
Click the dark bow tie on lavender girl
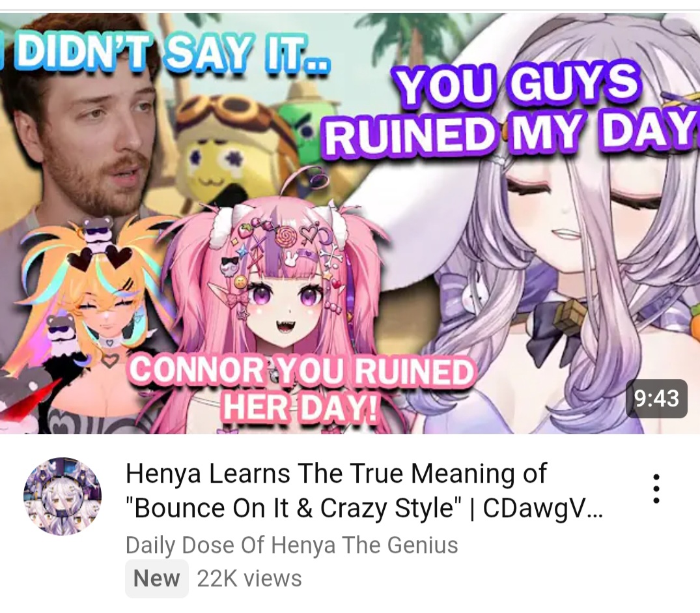pyautogui.click(x=547, y=334)
